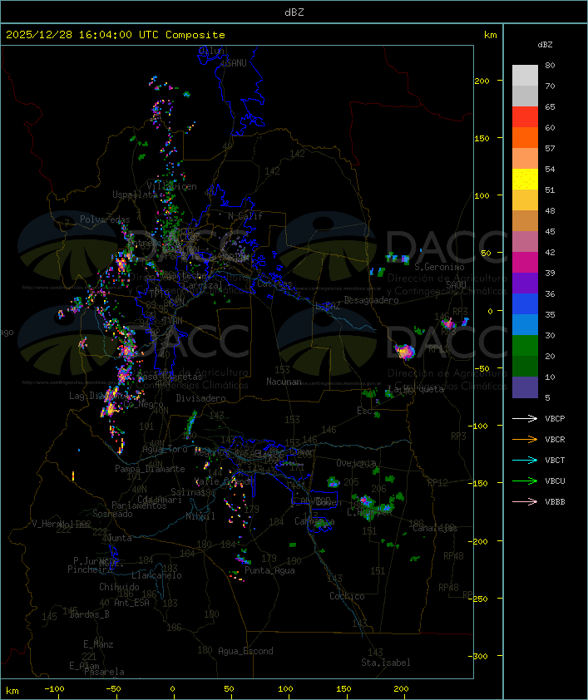588x700 pixels.
Task: Click the VBBB legend label
Action: [x=555, y=502]
